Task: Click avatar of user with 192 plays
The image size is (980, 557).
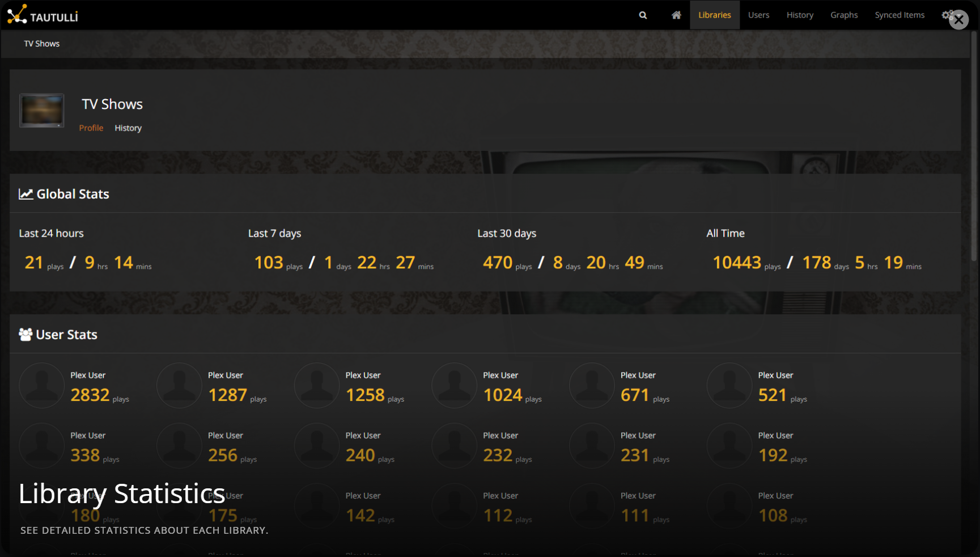Action: [729, 445]
